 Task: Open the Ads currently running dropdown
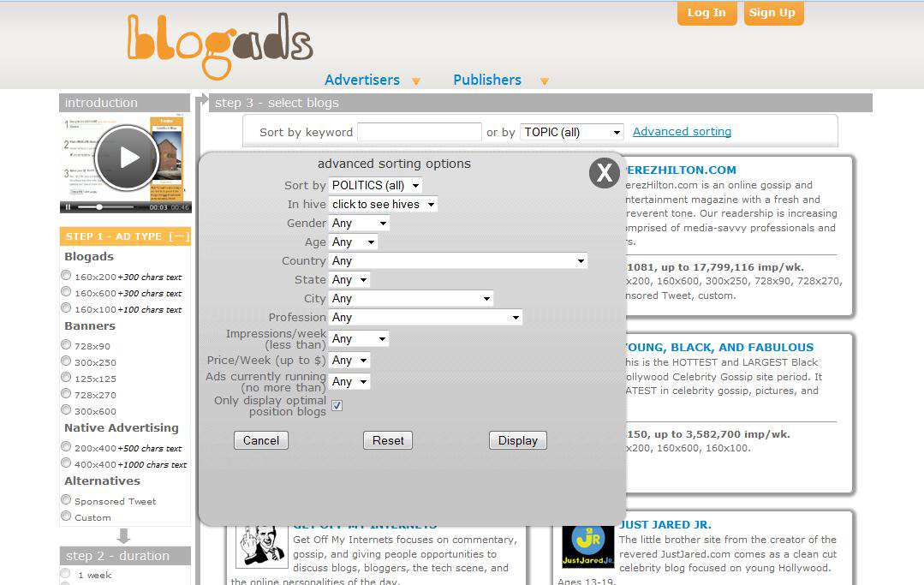[349, 382]
